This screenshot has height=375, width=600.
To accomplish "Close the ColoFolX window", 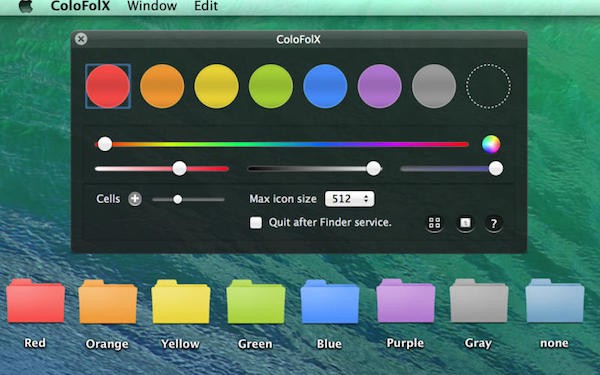I will click(x=81, y=39).
